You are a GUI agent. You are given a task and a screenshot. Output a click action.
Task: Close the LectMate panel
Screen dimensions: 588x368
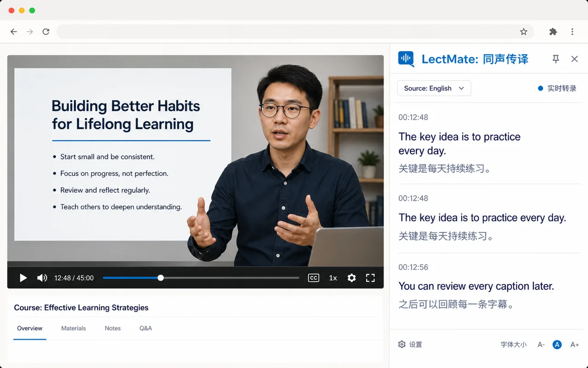(x=574, y=59)
